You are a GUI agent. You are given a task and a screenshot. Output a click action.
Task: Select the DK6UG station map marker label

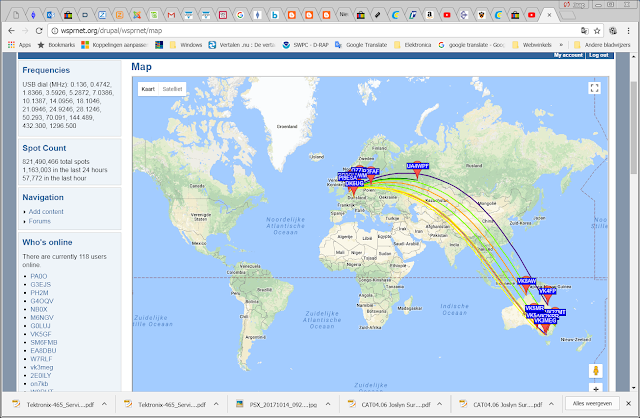coord(354,183)
